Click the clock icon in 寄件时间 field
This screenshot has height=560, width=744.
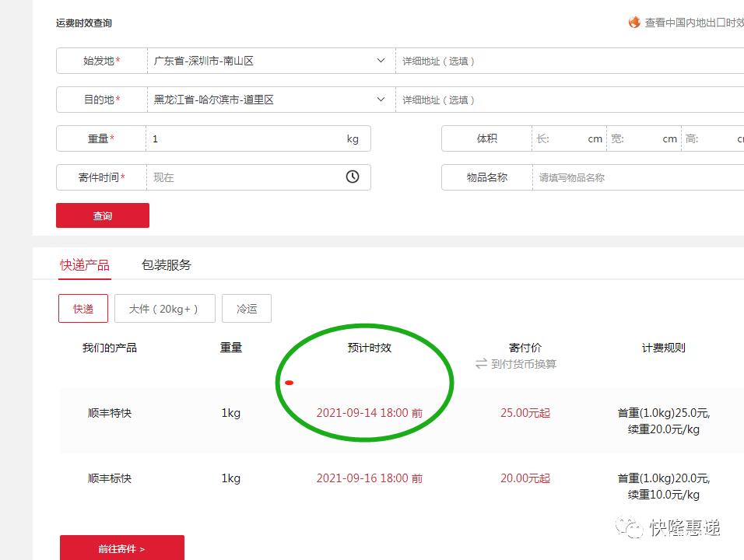coord(352,177)
